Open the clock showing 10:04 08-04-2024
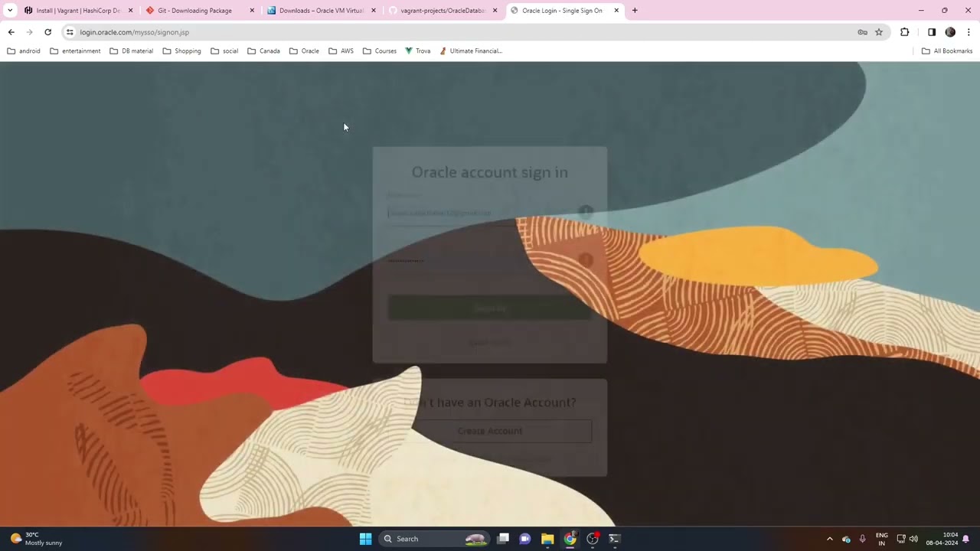The width and height of the screenshot is (980, 551). [x=942, y=539]
